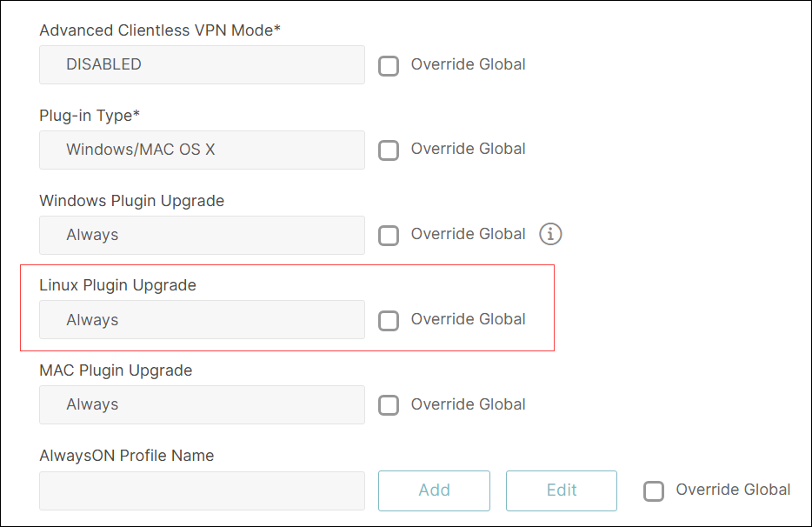
Task: Check Override Global for AlwaysON Profile Name
Action: (x=654, y=491)
